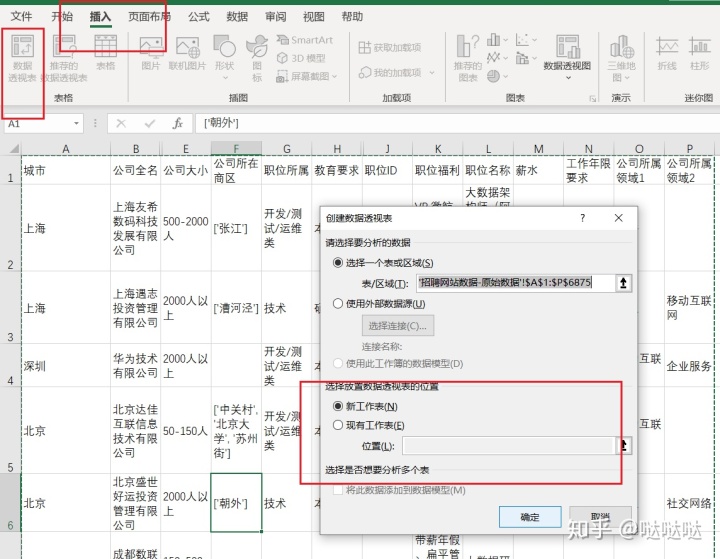The height and width of the screenshot is (559, 720).
Task: Expand Shapes (形状) dropdown arrow
Action: click(225, 78)
